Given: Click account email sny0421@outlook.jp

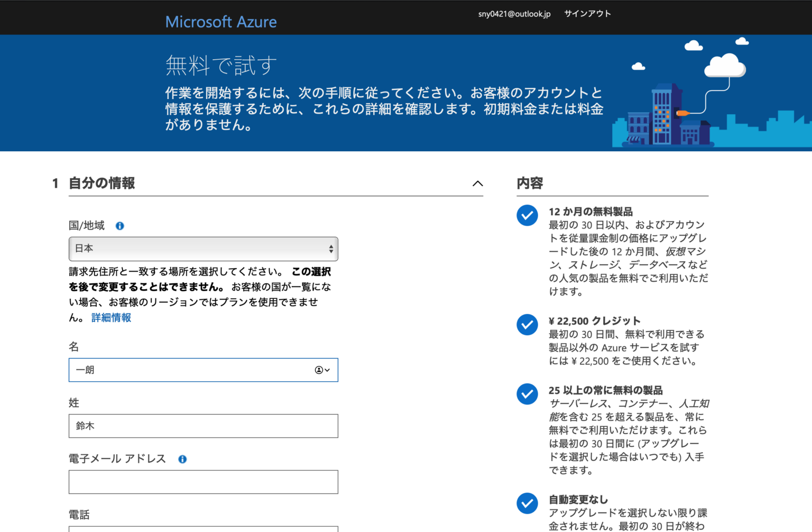Looking at the screenshot, I should pos(513,14).
